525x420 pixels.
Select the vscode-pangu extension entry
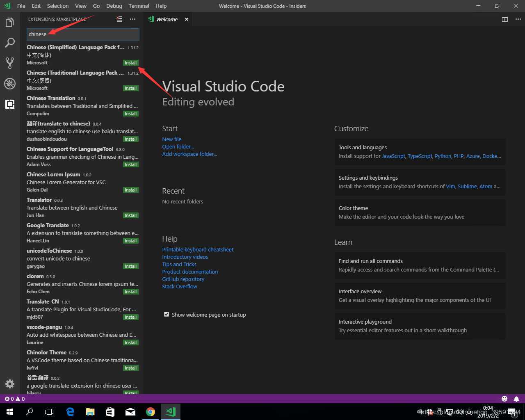coord(82,335)
